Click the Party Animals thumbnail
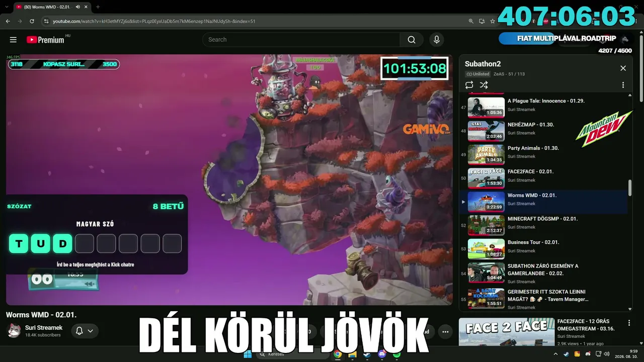This screenshot has width=644, height=362. coord(486,154)
